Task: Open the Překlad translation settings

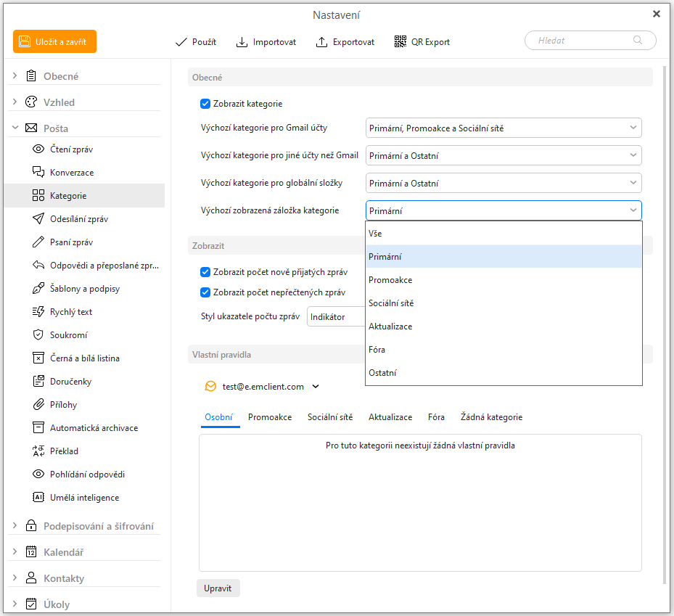Action: (63, 451)
